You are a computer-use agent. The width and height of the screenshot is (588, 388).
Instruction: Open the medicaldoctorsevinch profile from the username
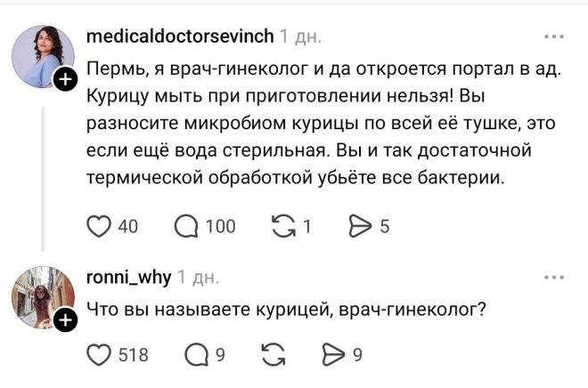point(180,36)
